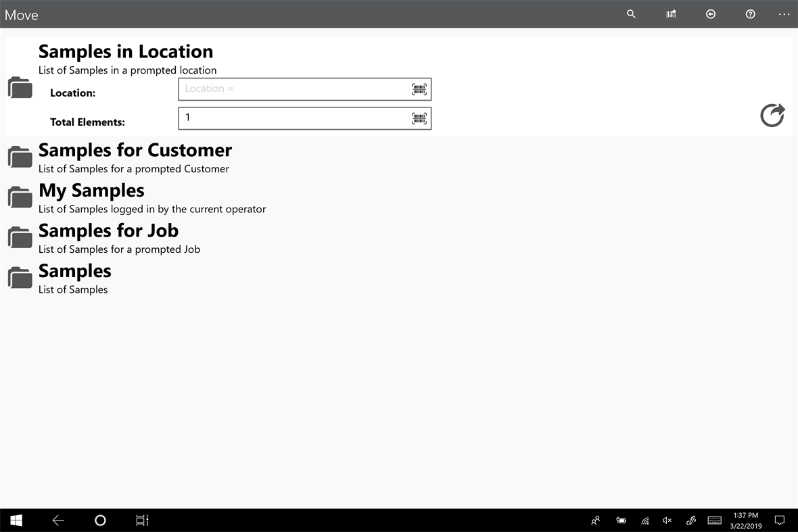This screenshot has height=532, width=798.
Task: Select the barcode scan icon in the toolbar
Action: [x=670, y=14]
